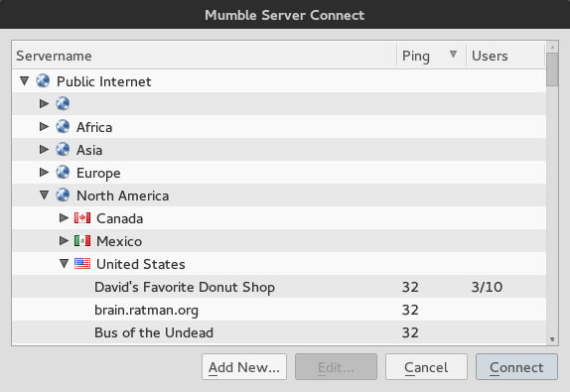Click the ping value for brain.ratman.org
This screenshot has width=570, height=392.
(410, 310)
